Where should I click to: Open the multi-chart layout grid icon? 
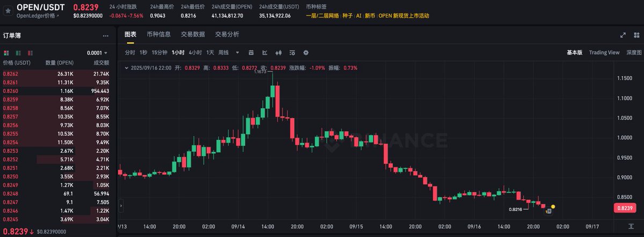tap(637, 35)
